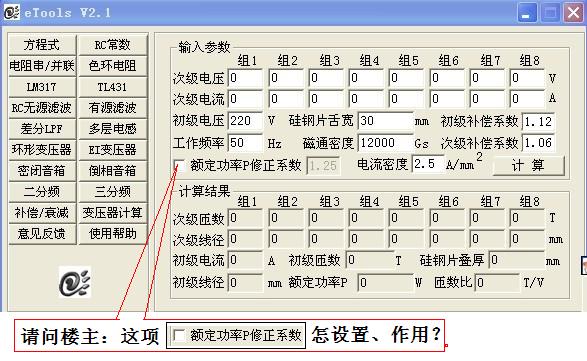Open the 电阻串/并联 tool

point(42,66)
